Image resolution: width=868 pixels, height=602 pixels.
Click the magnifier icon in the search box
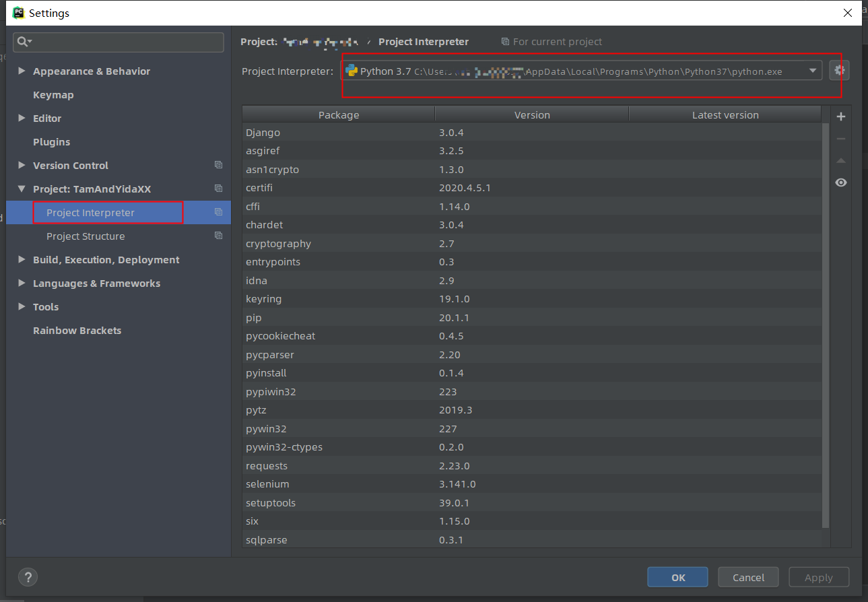[x=22, y=42]
